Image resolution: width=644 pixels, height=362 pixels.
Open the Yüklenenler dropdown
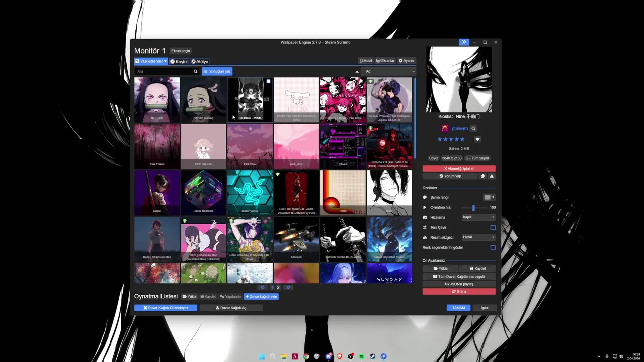click(x=151, y=61)
